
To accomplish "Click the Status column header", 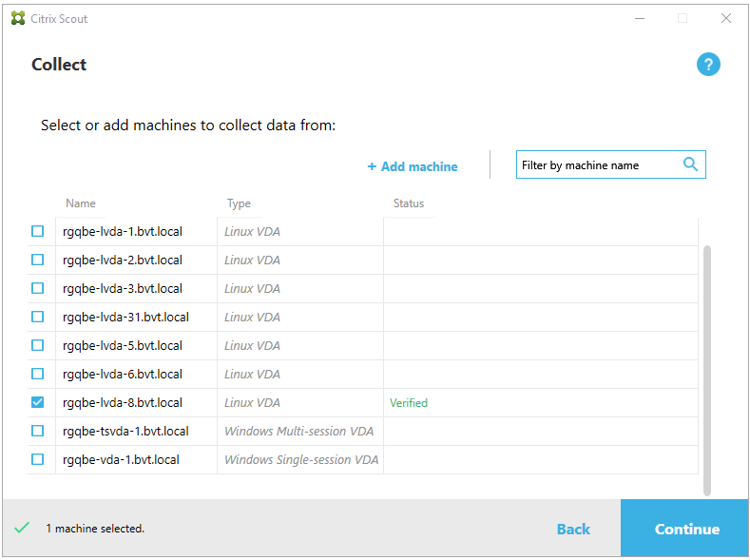I will (409, 203).
